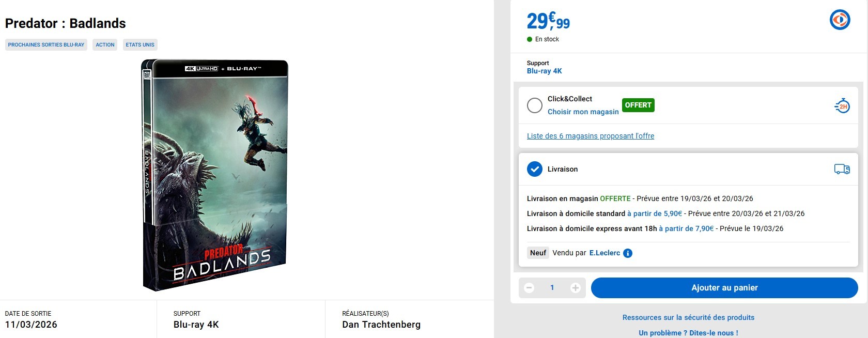Click Choisir mon magasin link
The height and width of the screenshot is (338, 868).
coord(583,112)
